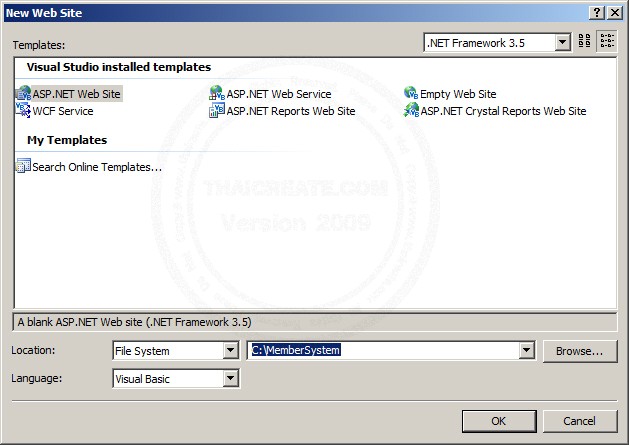Click the 'WCF Service' label

click(63, 111)
